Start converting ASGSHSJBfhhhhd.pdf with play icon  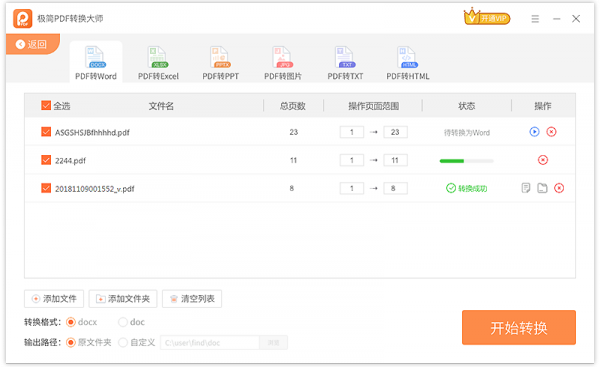535,132
